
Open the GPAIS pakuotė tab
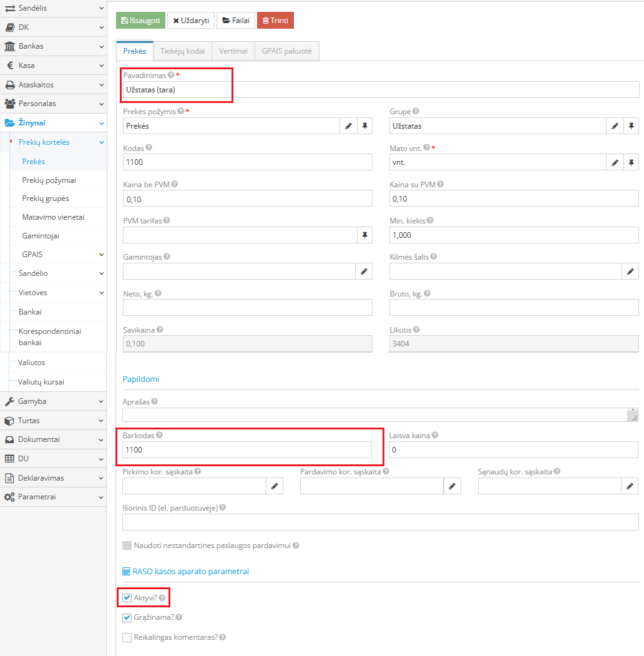[286, 51]
